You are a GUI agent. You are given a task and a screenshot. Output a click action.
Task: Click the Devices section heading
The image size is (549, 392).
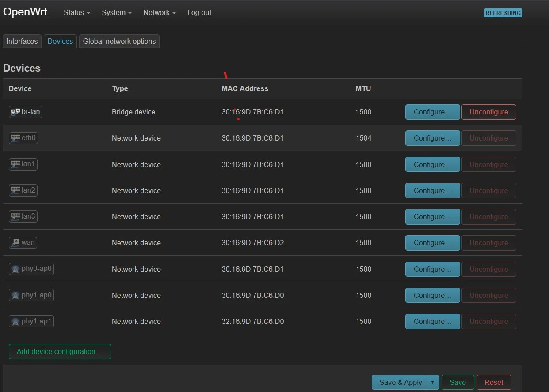click(22, 68)
